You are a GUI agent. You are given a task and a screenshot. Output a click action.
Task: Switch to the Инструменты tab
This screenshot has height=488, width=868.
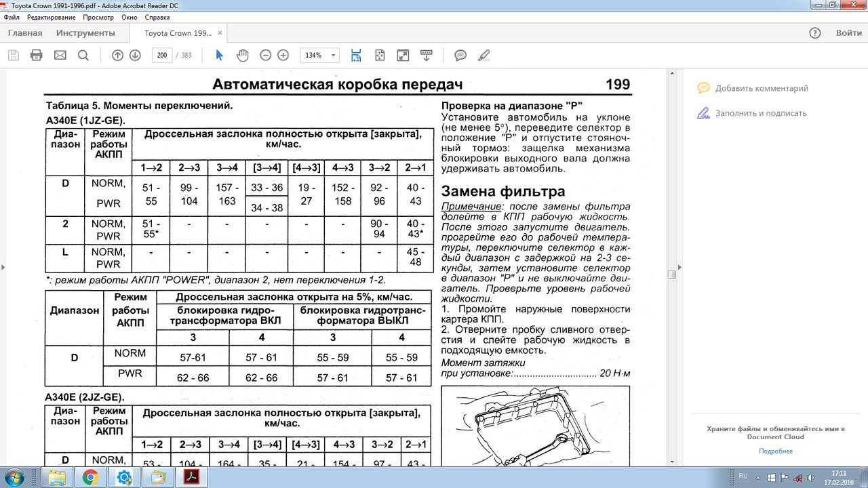[85, 33]
